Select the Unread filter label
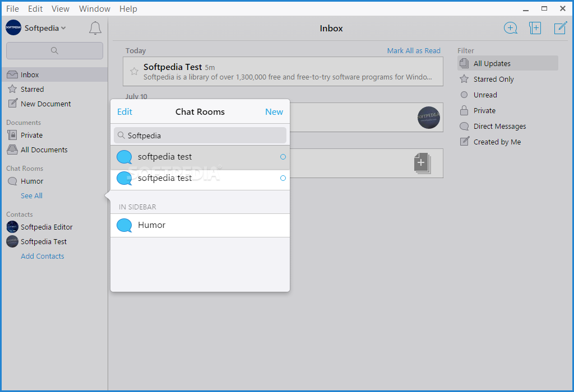The width and height of the screenshot is (574, 392). point(485,95)
